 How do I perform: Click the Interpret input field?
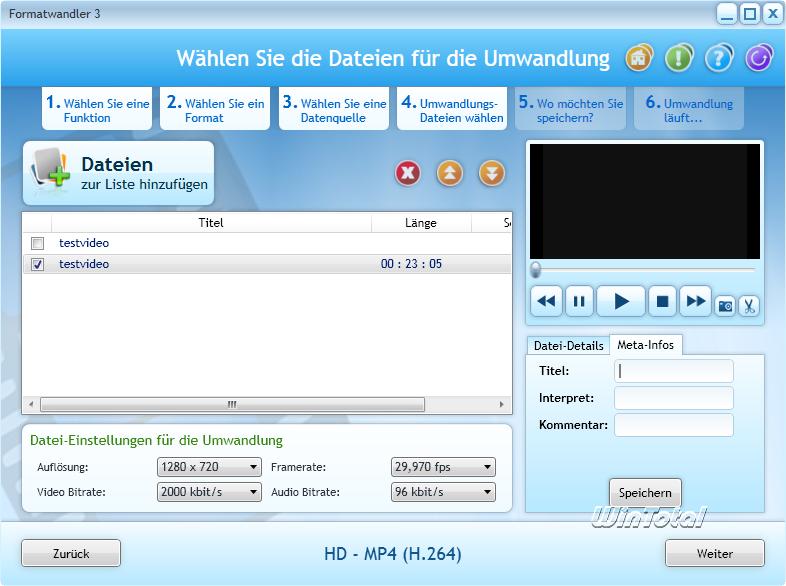click(x=674, y=398)
